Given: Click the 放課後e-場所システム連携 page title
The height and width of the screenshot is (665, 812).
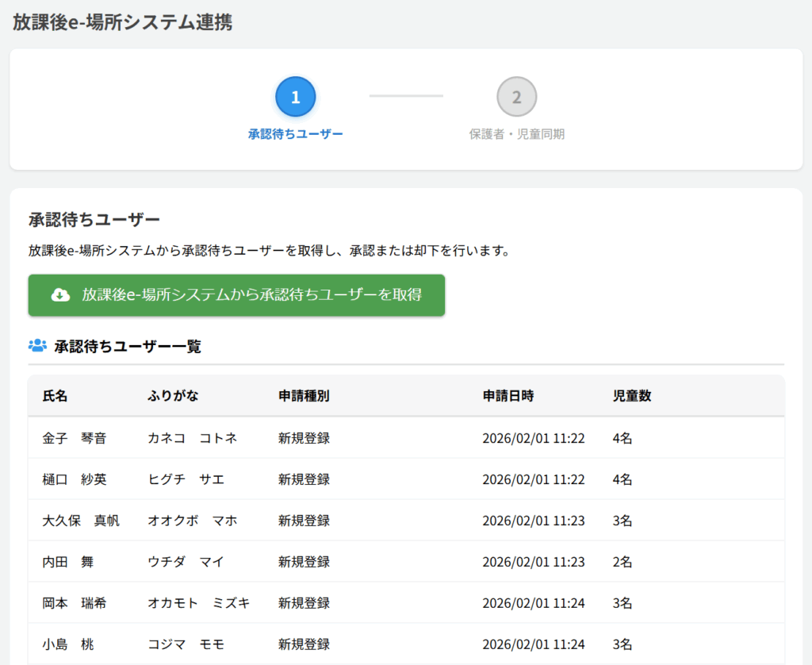Looking at the screenshot, I should 122,22.
